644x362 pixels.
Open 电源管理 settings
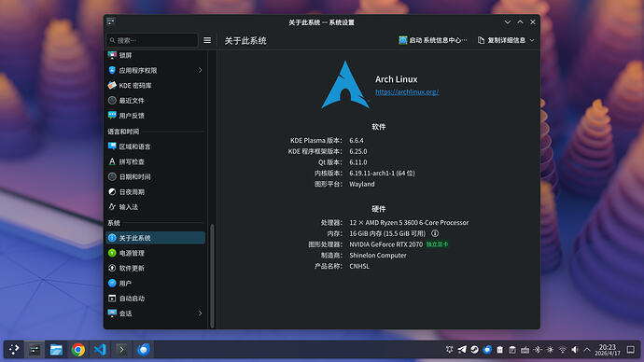coord(155,253)
